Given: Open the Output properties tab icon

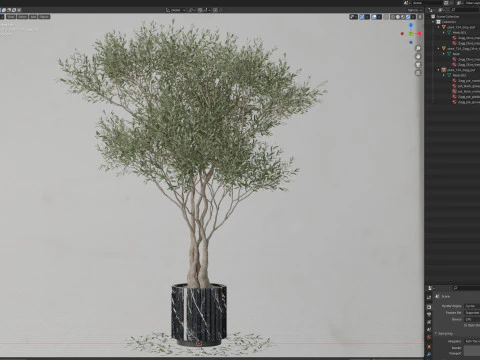Looking at the screenshot, I should (x=429, y=314).
